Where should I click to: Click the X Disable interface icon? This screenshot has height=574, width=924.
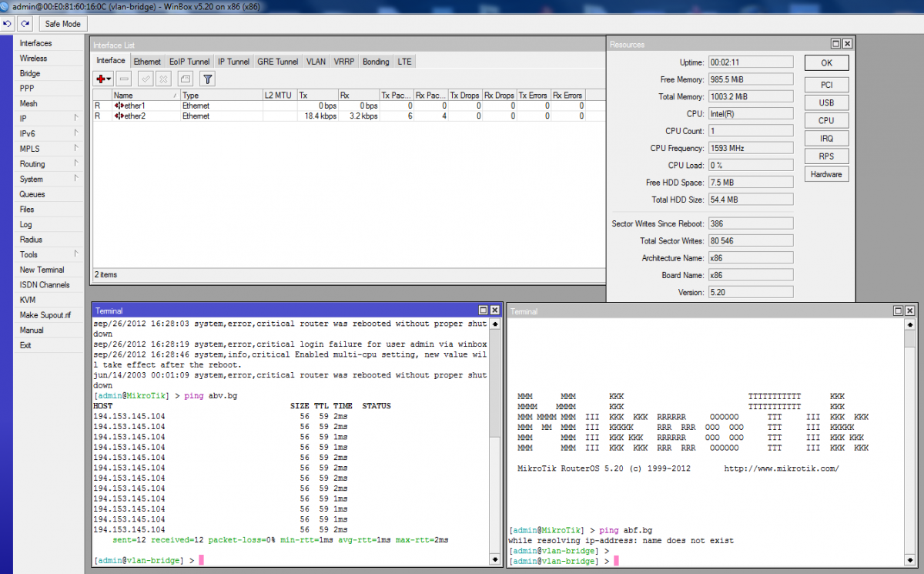tap(163, 79)
